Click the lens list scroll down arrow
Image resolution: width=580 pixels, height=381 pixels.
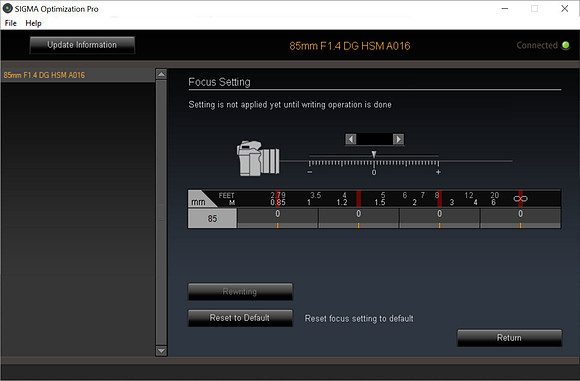tap(161, 350)
